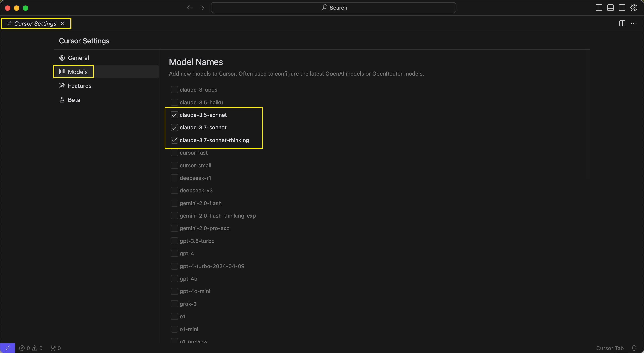Enable the claude-3-opus model
The height and width of the screenshot is (353, 644).
[x=174, y=90]
